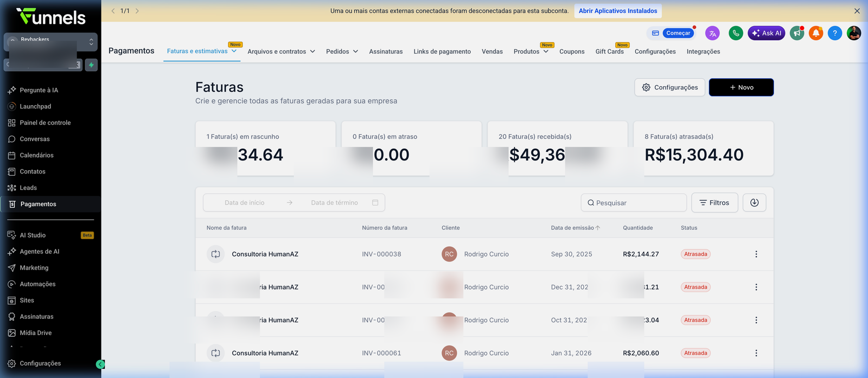Open the Produtos dropdown menu
868x378 pixels.
[531, 52]
